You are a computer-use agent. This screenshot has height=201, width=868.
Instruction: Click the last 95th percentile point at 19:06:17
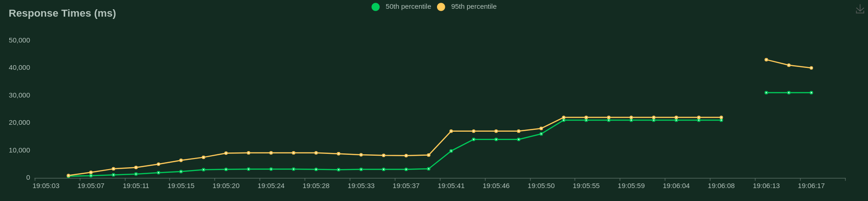pos(811,68)
